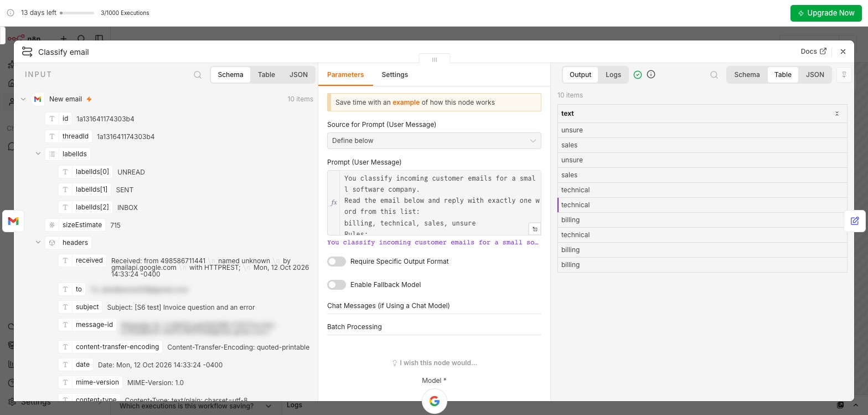868x415 pixels.
Task: Switch Output view to Schema
Action: click(x=747, y=75)
